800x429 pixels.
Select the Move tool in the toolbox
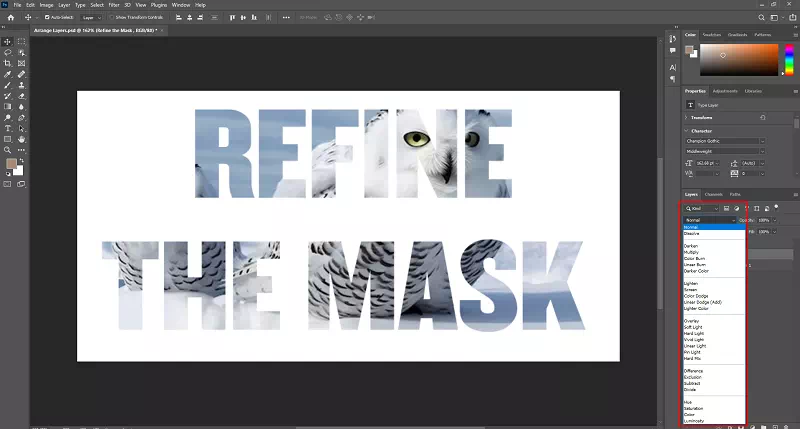tap(8, 42)
